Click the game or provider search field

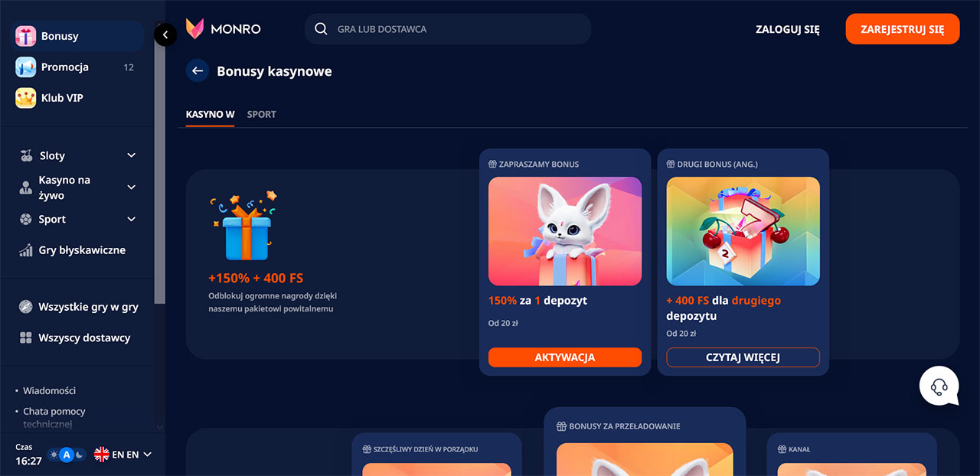tap(448, 29)
